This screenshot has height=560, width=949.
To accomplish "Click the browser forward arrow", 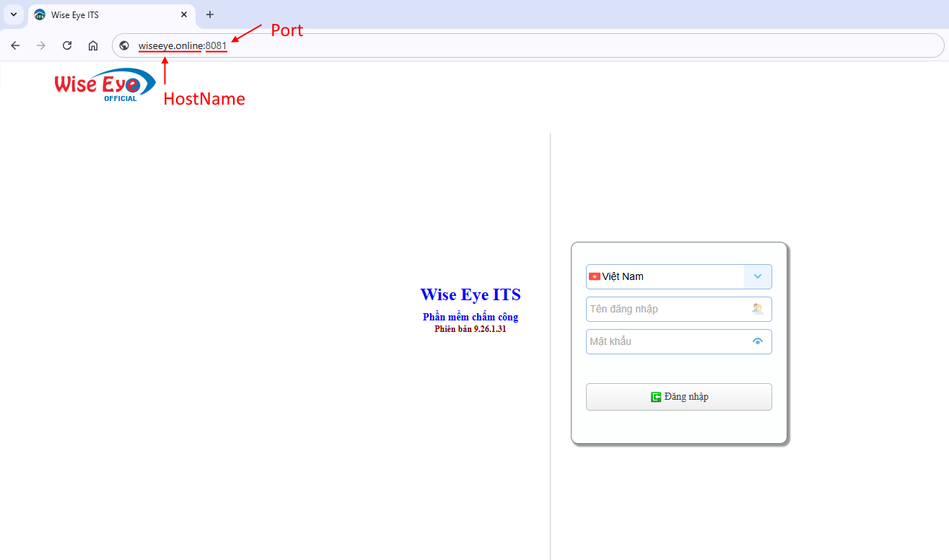I will [41, 45].
